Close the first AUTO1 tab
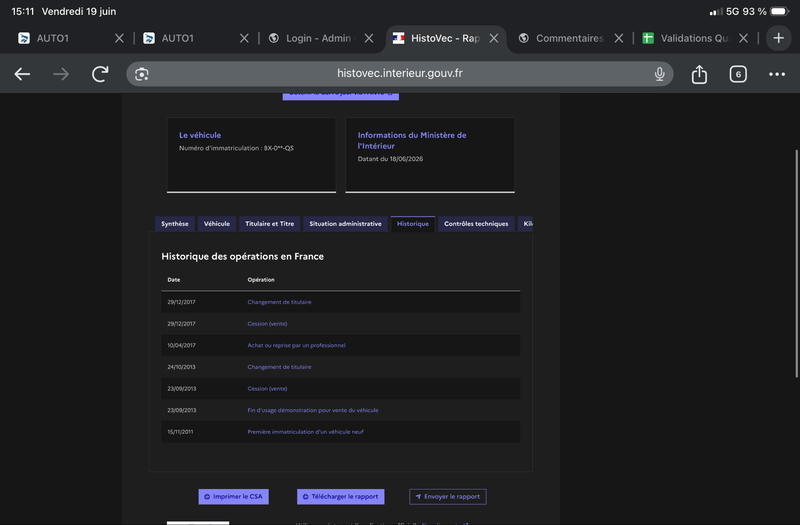This screenshot has width=800, height=525. pos(119,38)
